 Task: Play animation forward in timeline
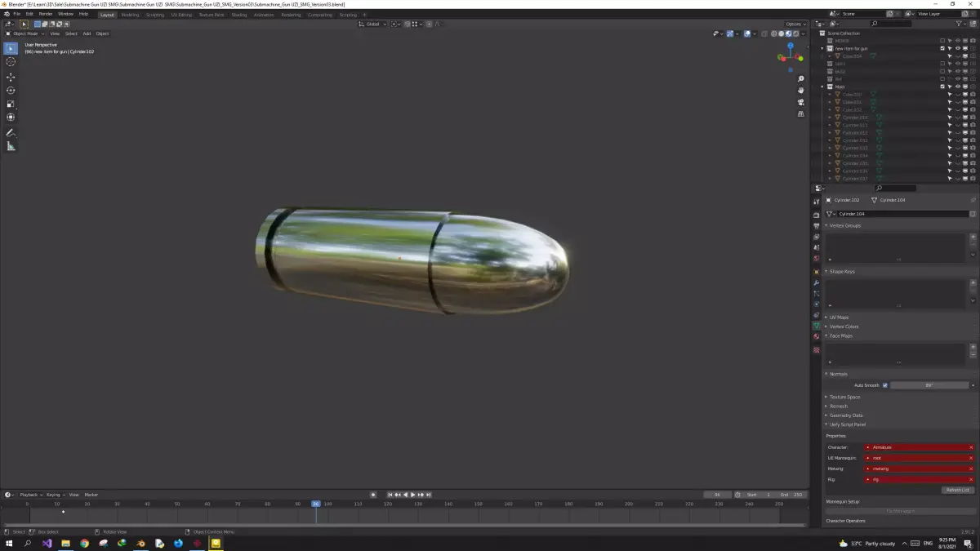[412, 495]
